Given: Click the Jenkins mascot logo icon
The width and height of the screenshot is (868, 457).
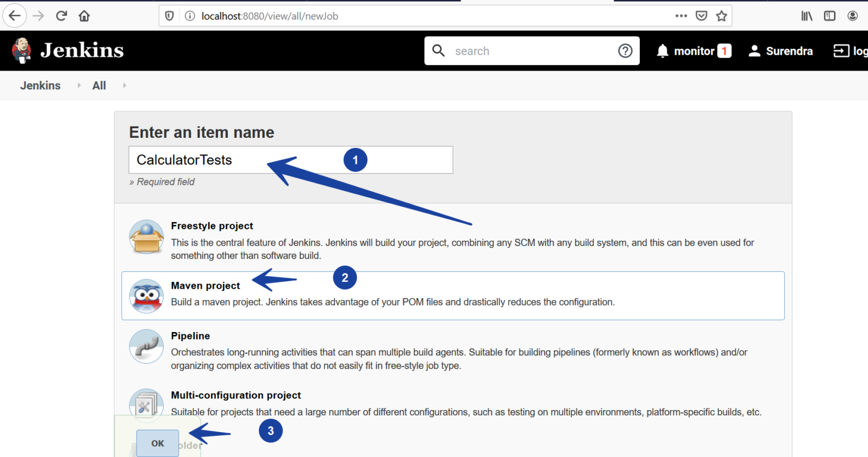Looking at the screenshot, I should pyautogui.click(x=21, y=50).
